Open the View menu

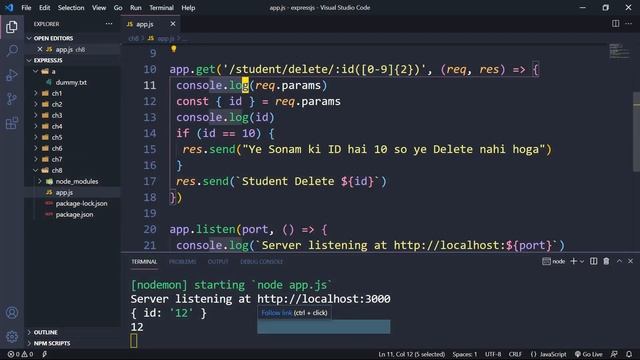[x=99, y=7]
